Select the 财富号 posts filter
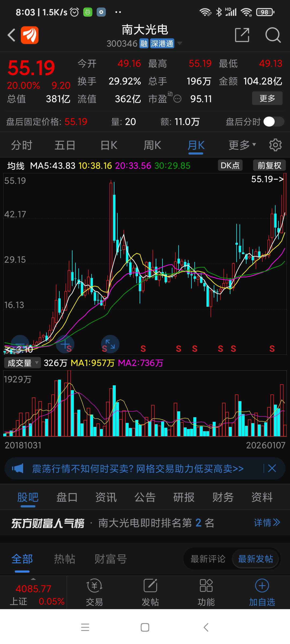290x644 pixels. tap(110, 559)
